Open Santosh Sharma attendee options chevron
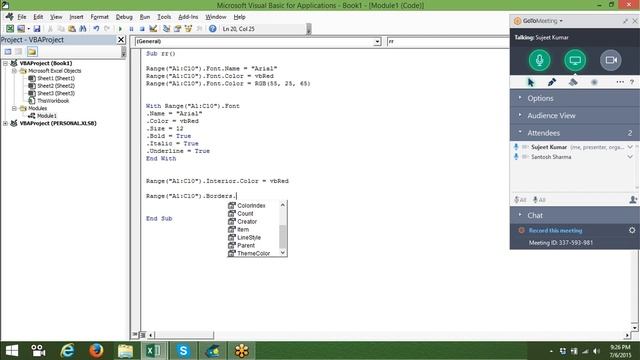 pos(630,157)
